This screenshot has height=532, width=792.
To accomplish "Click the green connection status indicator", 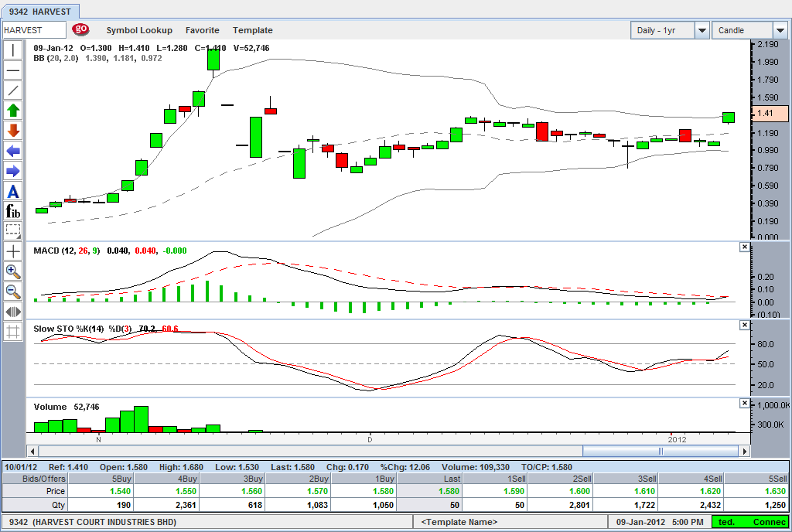I will click(749, 522).
